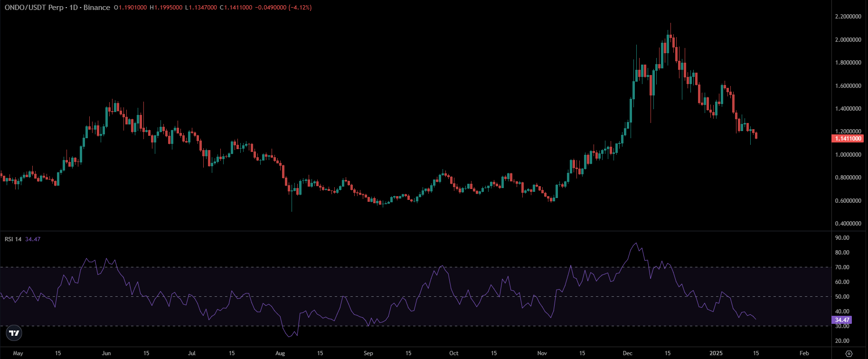
Task: Click the 1.8000000 price axis label
Action: pyautogui.click(x=848, y=63)
